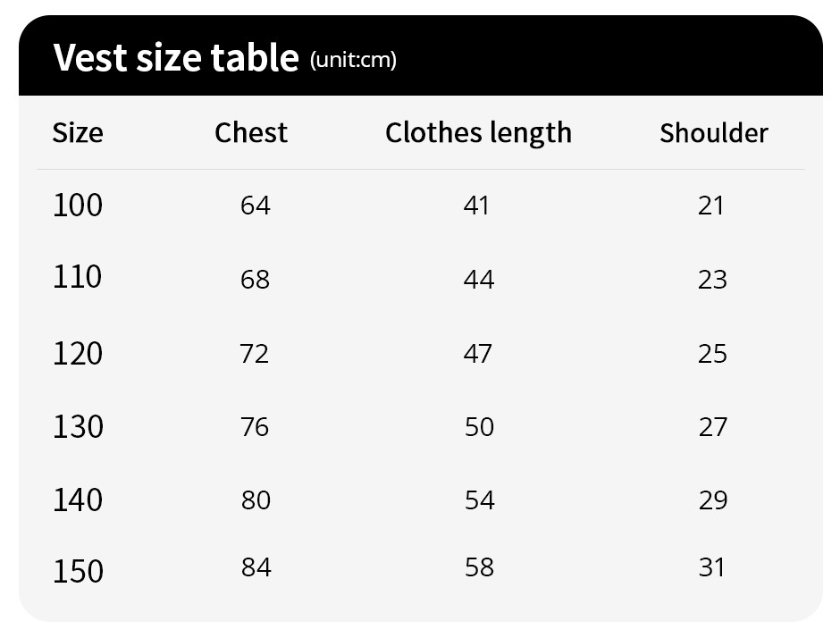Click chest value 76
Screen dimensions: 840x638
(255, 427)
